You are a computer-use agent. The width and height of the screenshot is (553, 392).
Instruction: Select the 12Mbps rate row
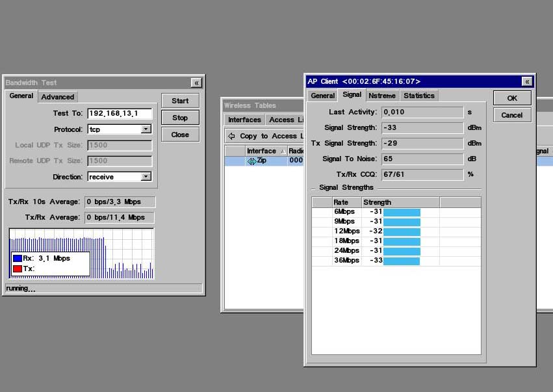tap(396, 231)
